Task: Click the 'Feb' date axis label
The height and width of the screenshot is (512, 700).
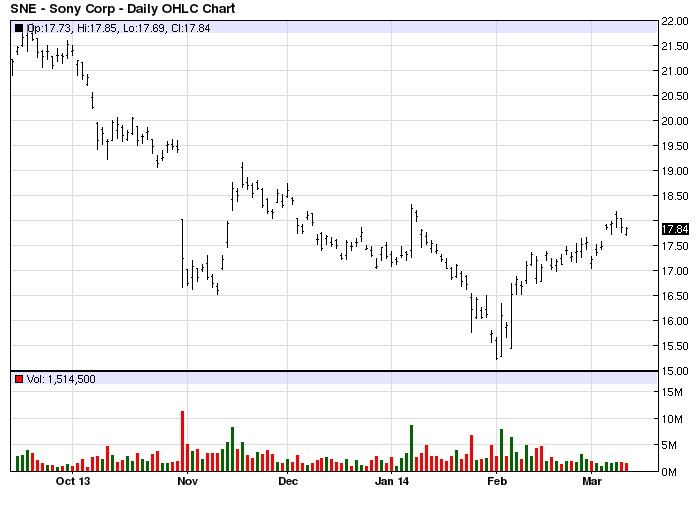Action: coord(496,481)
